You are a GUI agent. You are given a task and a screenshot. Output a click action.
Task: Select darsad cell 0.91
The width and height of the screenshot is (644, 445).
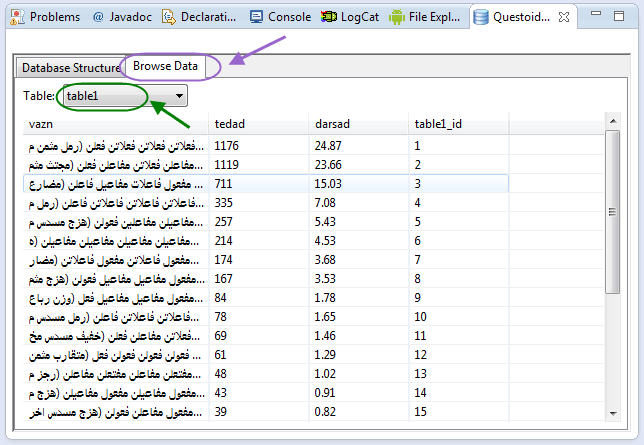(x=359, y=393)
